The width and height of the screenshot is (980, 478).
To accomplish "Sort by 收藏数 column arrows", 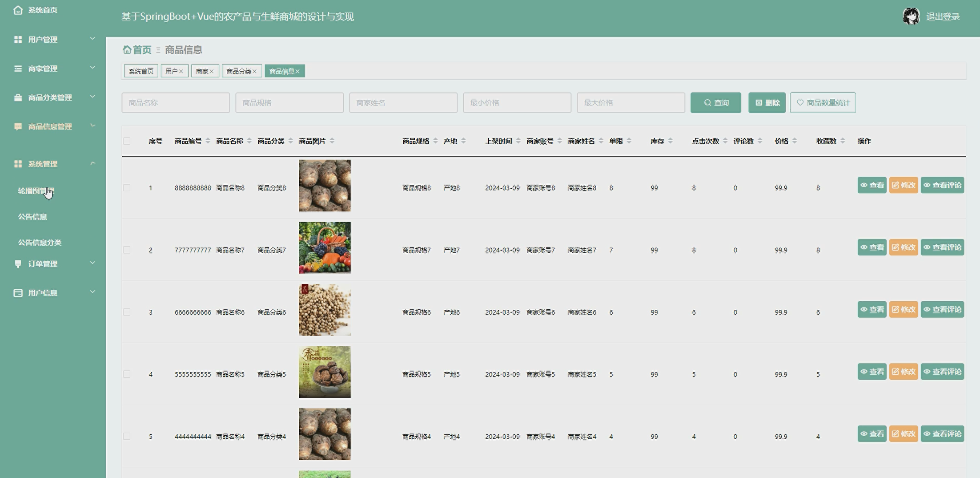I will 843,141.
